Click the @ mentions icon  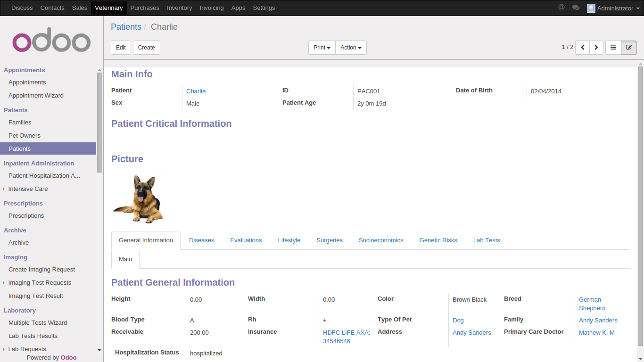tap(561, 8)
